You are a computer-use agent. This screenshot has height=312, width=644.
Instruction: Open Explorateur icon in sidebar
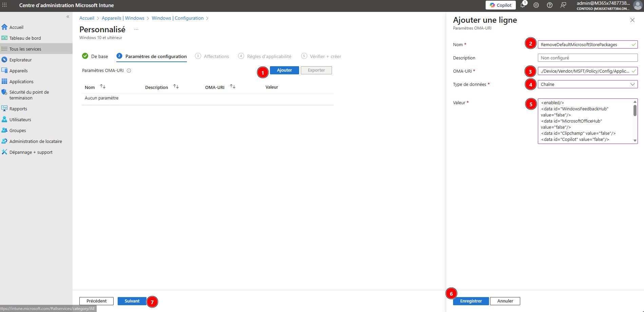point(4,60)
